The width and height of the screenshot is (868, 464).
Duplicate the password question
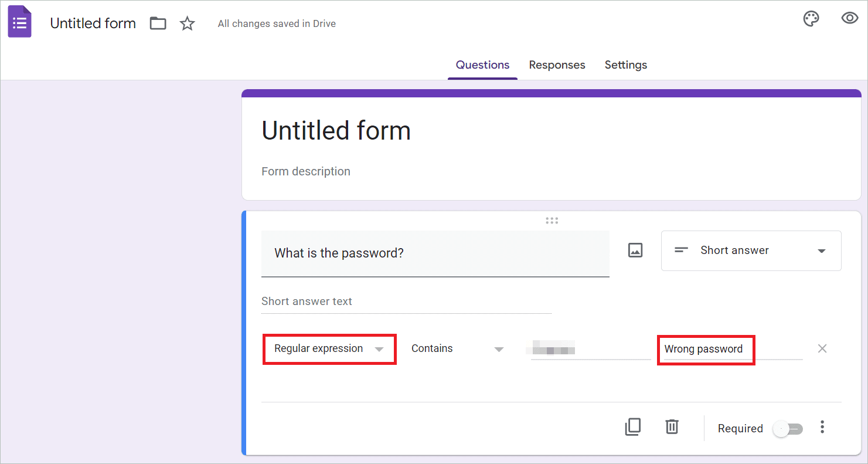click(x=633, y=427)
